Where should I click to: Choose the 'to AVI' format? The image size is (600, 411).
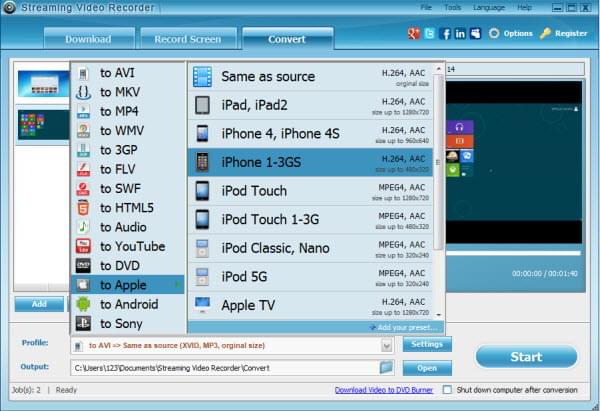[x=127, y=73]
